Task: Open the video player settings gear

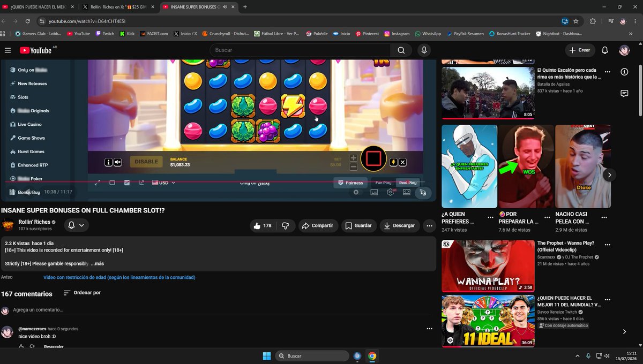Action: point(390,192)
